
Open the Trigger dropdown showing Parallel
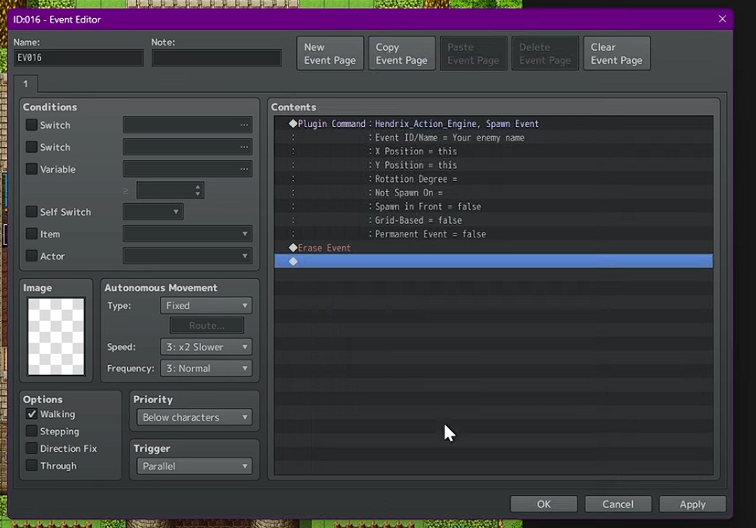tap(194, 466)
